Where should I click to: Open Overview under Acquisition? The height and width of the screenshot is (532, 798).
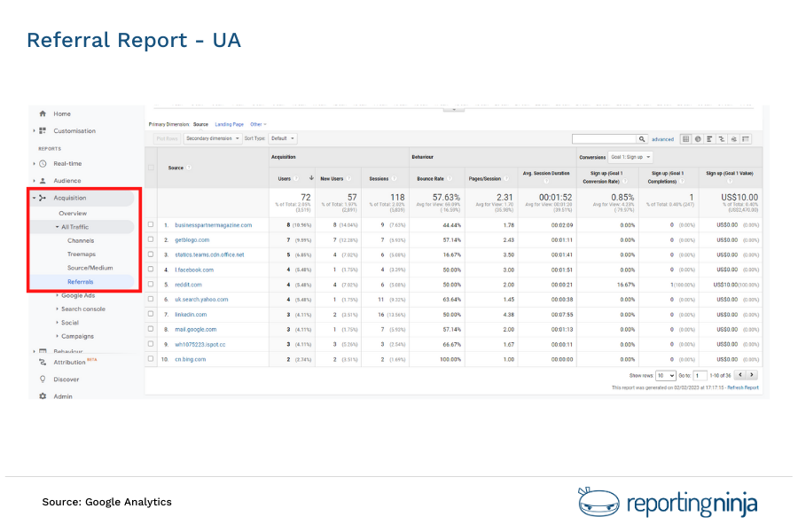pyautogui.click(x=73, y=214)
